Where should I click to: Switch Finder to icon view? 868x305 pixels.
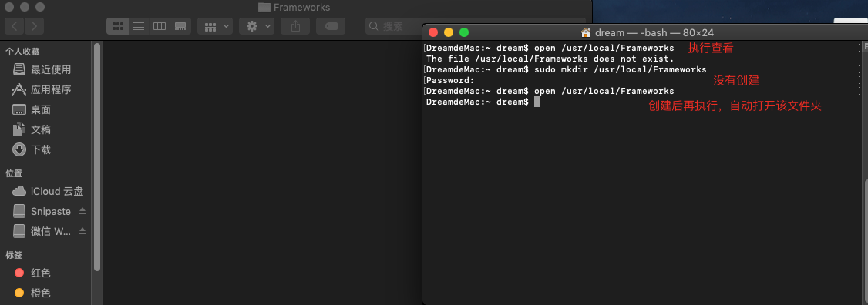pyautogui.click(x=117, y=26)
